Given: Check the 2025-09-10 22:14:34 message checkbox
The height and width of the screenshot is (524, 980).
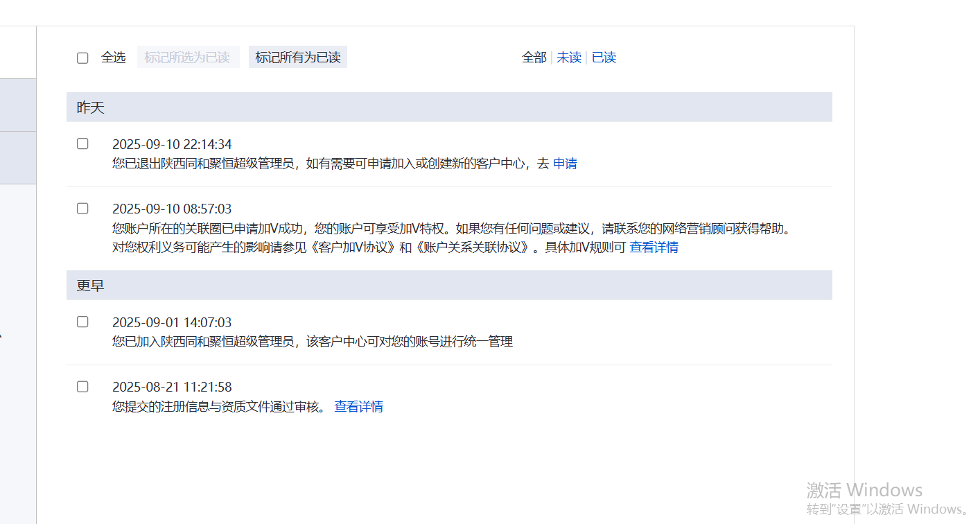Looking at the screenshot, I should point(82,143).
